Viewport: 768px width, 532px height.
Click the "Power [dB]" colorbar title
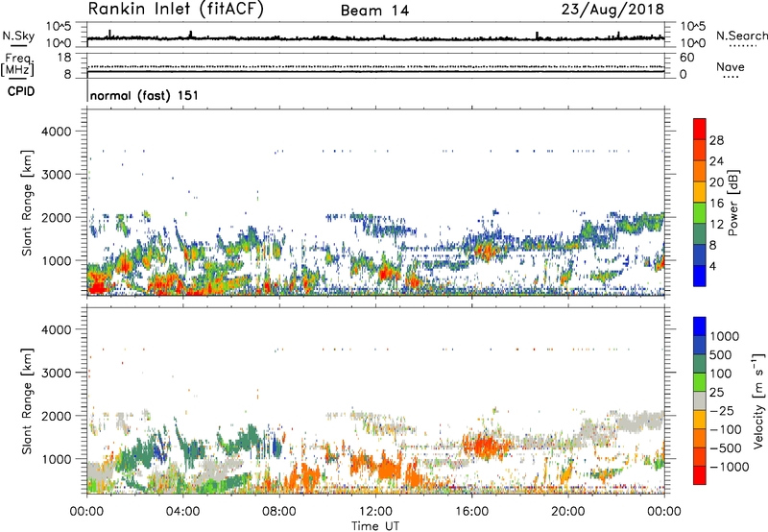(733, 203)
